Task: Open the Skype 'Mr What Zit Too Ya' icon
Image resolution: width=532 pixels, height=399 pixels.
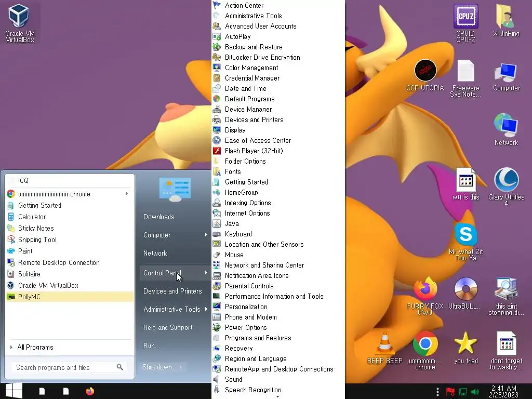Action: click(466, 242)
